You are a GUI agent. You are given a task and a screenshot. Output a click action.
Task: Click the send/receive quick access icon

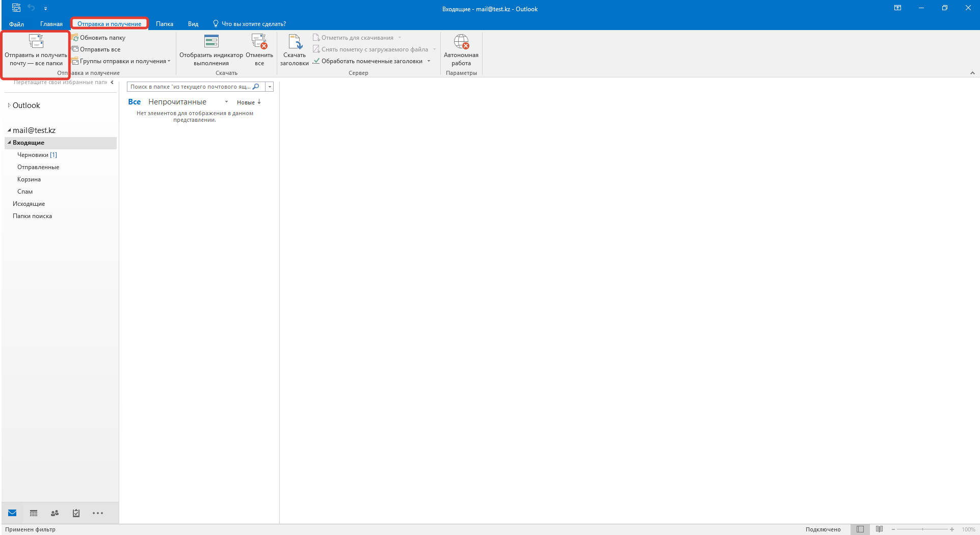tap(16, 8)
